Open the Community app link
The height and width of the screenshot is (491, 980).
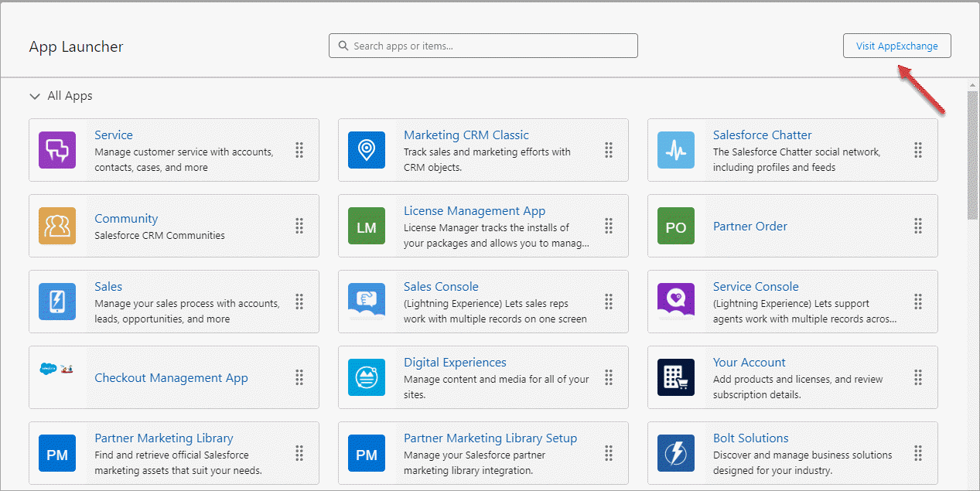pyautogui.click(x=126, y=219)
